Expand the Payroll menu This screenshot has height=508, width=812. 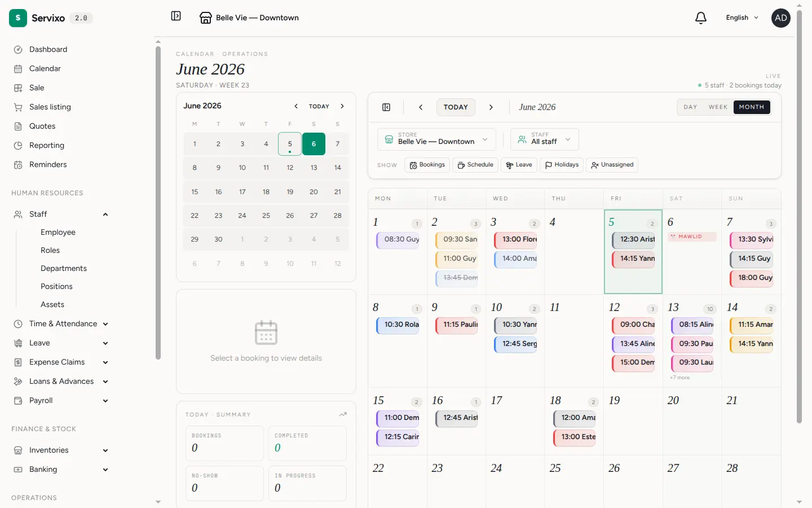click(x=105, y=401)
